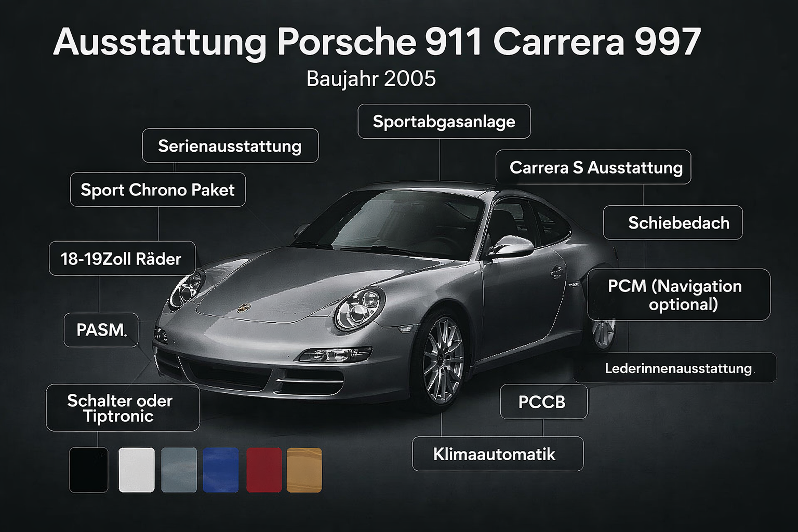Choose the red color swatch

click(264, 470)
